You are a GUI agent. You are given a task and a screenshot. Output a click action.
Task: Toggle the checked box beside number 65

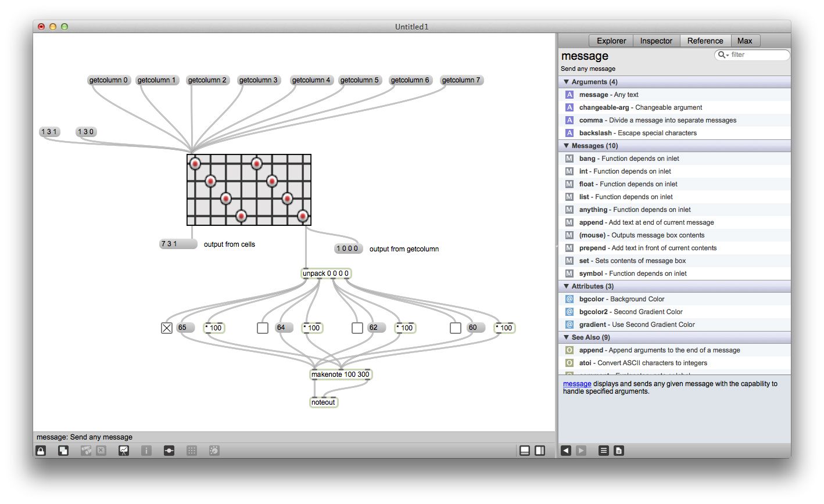coord(166,327)
